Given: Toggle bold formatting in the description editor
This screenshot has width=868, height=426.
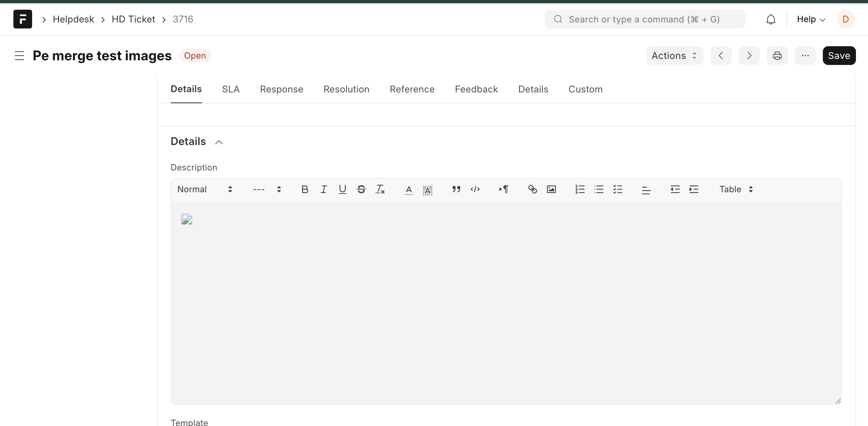Looking at the screenshot, I should point(305,189).
